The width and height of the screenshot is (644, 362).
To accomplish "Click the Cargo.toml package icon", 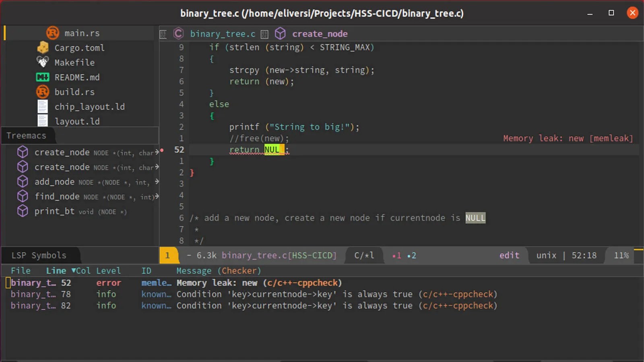I will point(43,47).
